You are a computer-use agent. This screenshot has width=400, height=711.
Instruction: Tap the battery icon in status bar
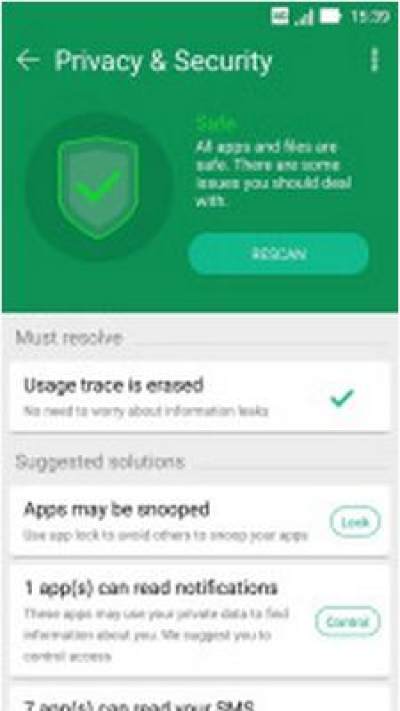click(331, 17)
